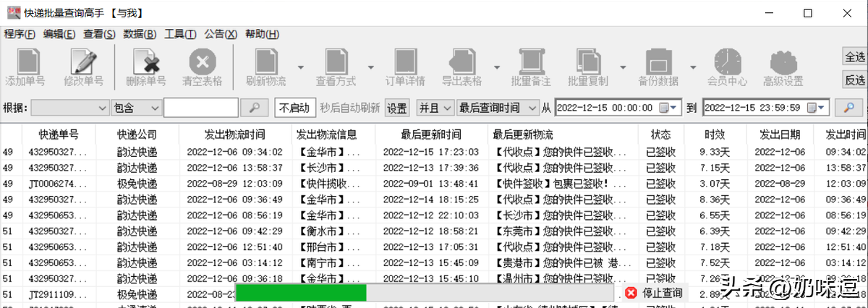Open the 程序(F) menu
The image size is (868, 308).
click(20, 34)
